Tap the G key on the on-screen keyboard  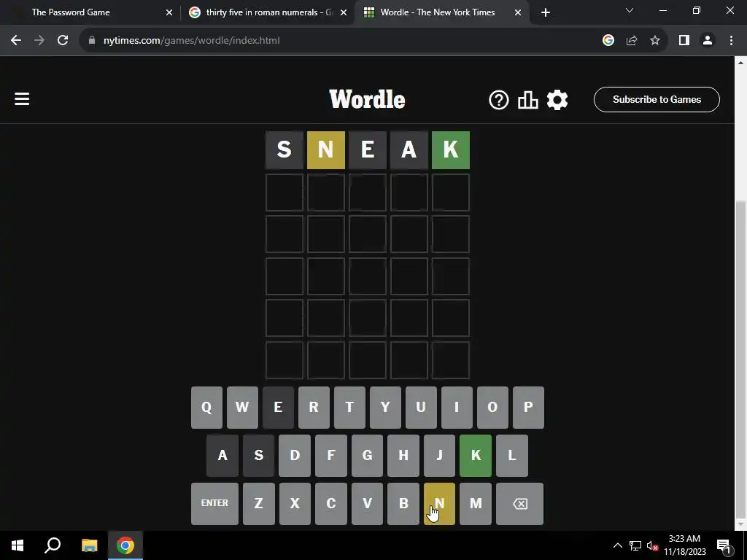(368, 456)
